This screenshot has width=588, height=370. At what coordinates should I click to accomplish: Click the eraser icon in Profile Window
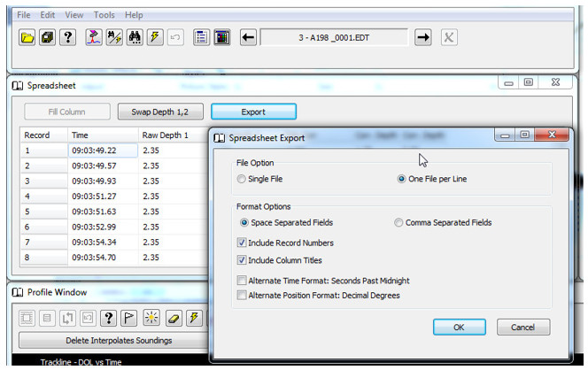(x=174, y=318)
